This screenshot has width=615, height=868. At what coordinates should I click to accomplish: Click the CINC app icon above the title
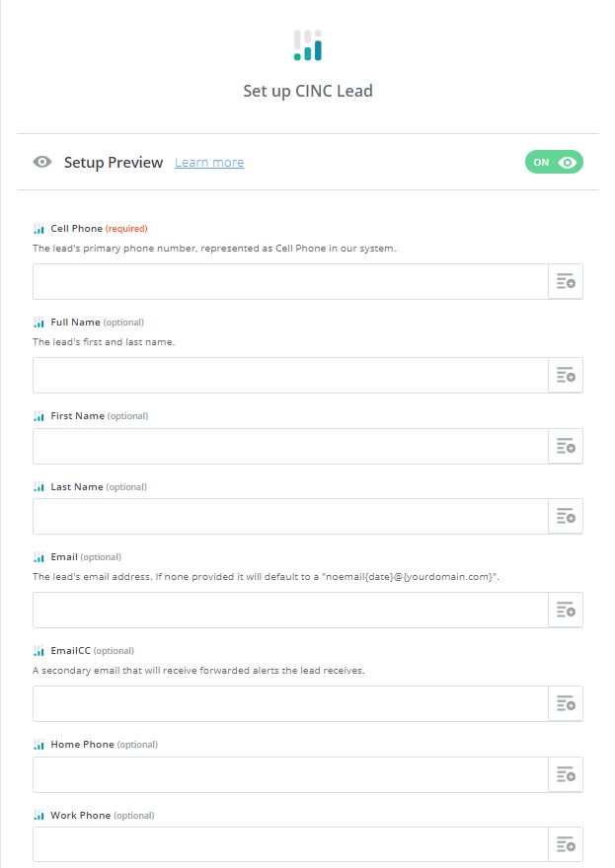(307, 44)
